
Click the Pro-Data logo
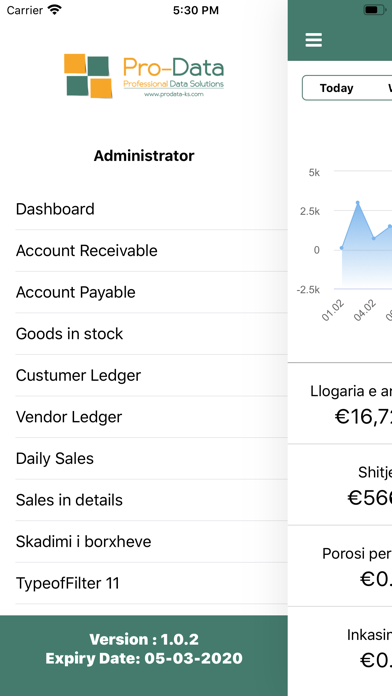click(x=144, y=76)
